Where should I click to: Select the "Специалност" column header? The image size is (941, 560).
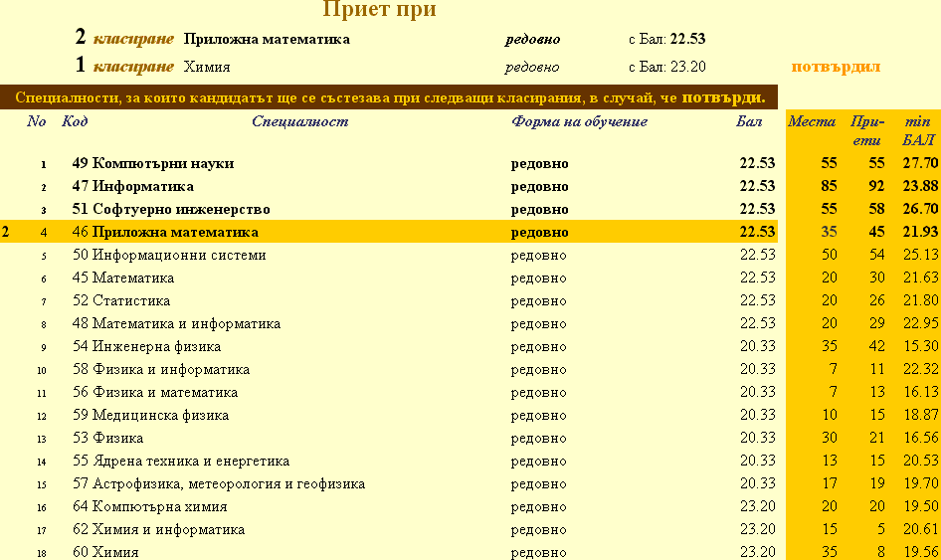(x=299, y=121)
